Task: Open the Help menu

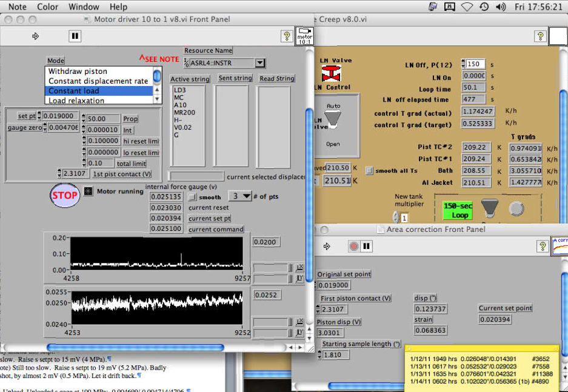Action: pyautogui.click(x=118, y=7)
